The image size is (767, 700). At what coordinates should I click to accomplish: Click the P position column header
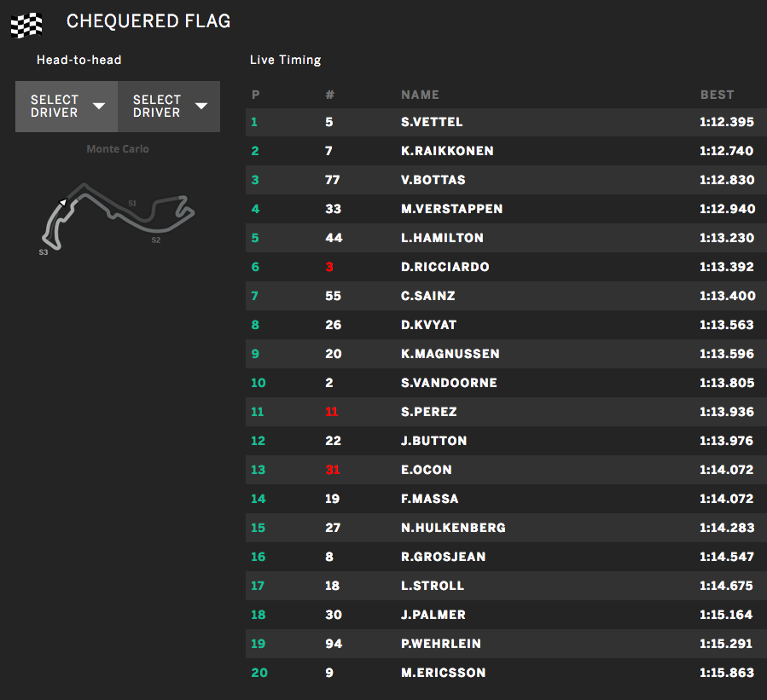coord(255,95)
